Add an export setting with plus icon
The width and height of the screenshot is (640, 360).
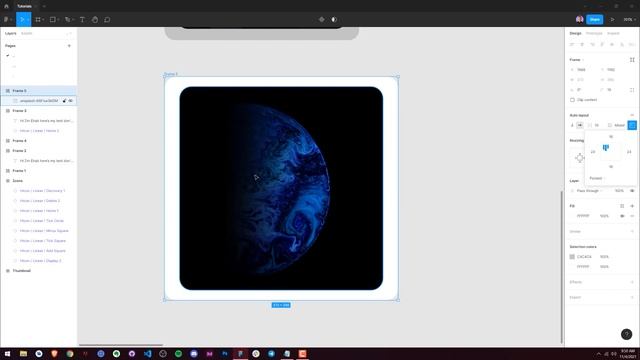tap(632, 297)
